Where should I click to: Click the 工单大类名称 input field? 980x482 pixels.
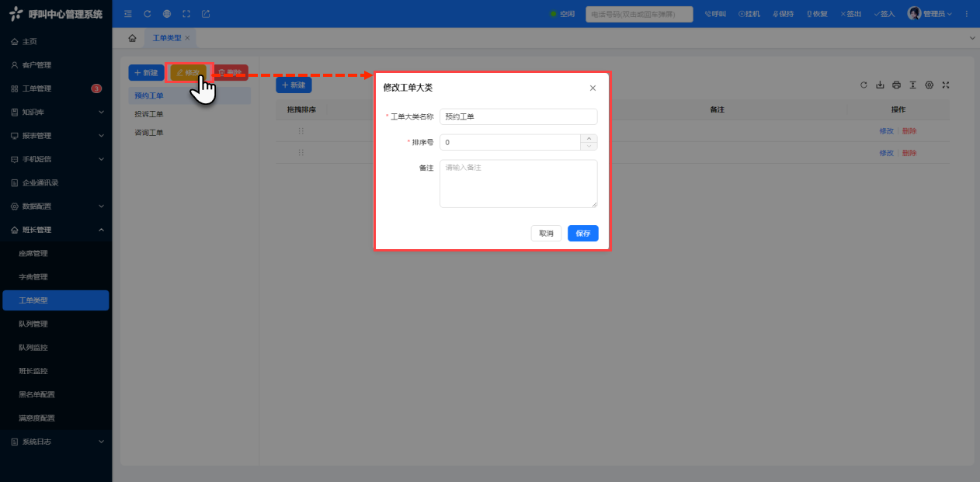coord(518,116)
